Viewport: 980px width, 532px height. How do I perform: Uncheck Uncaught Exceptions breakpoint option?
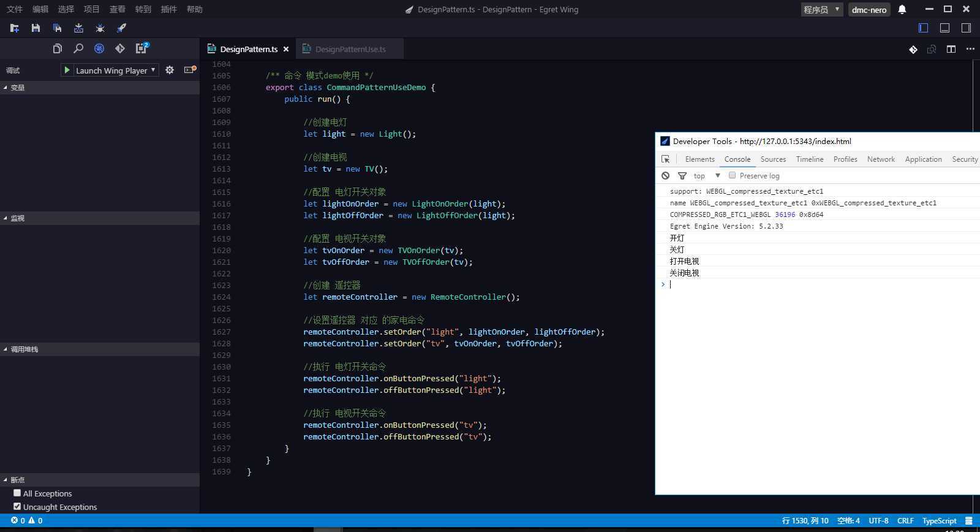pos(17,506)
